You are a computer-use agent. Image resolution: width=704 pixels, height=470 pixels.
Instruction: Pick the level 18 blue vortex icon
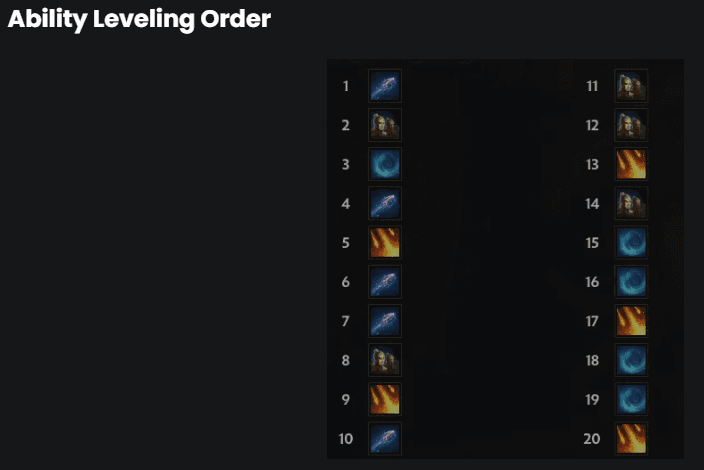pyautogui.click(x=631, y=360)
